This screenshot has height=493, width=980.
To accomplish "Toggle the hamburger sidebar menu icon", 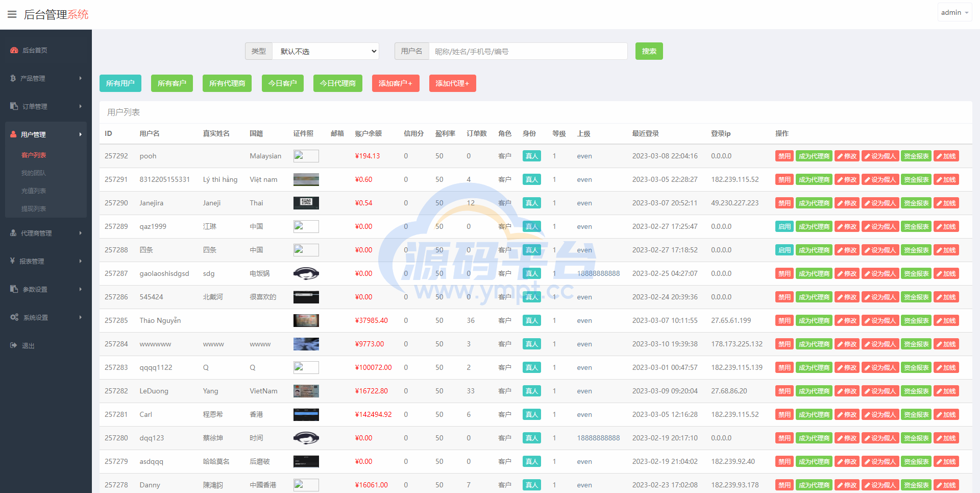I will pyautogui.click(x=12, y=14).
